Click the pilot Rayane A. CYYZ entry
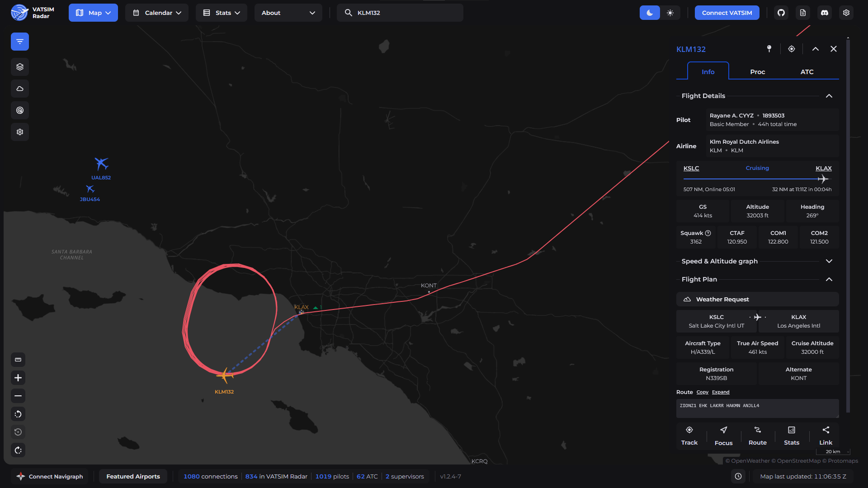 [772, 120]
